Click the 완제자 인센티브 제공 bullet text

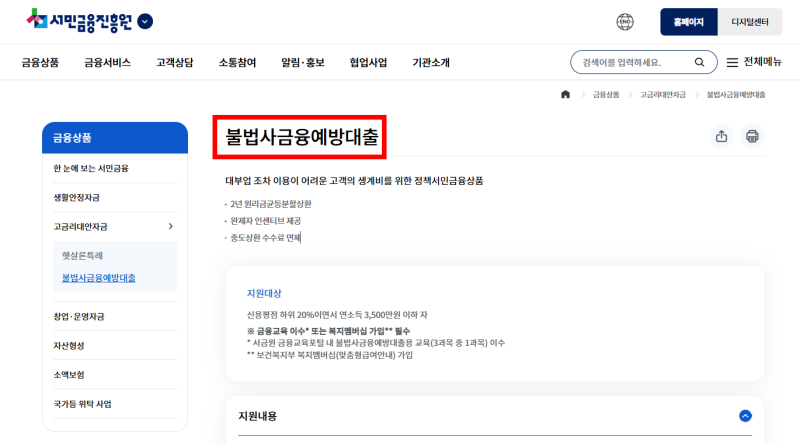[x=265, y=220]
